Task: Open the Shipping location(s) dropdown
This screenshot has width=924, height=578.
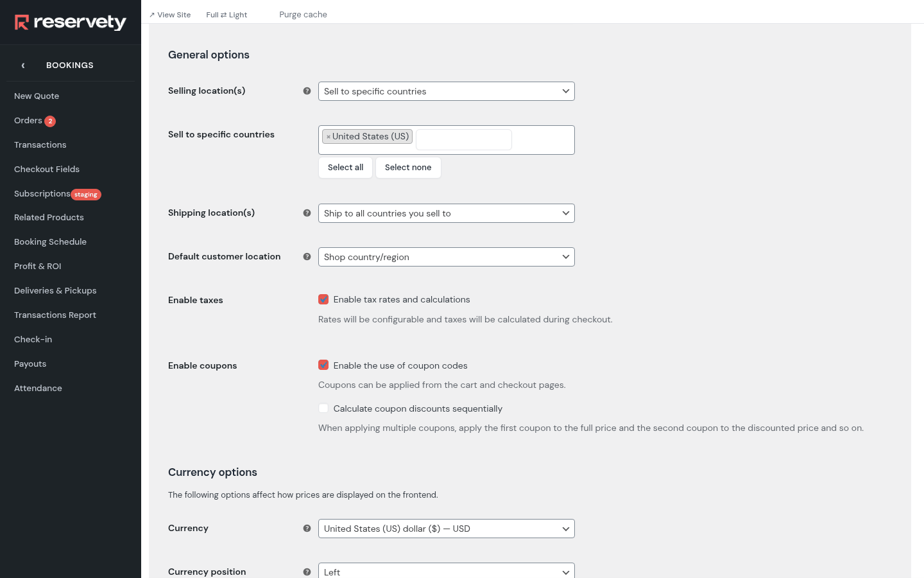Action: pos(447,213)
